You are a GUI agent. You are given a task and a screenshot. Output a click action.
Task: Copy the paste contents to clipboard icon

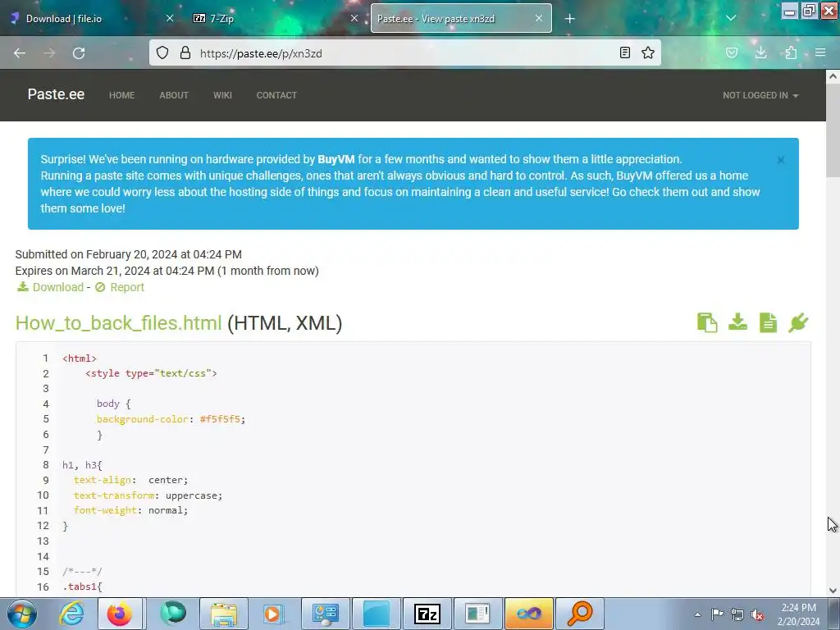707,323
